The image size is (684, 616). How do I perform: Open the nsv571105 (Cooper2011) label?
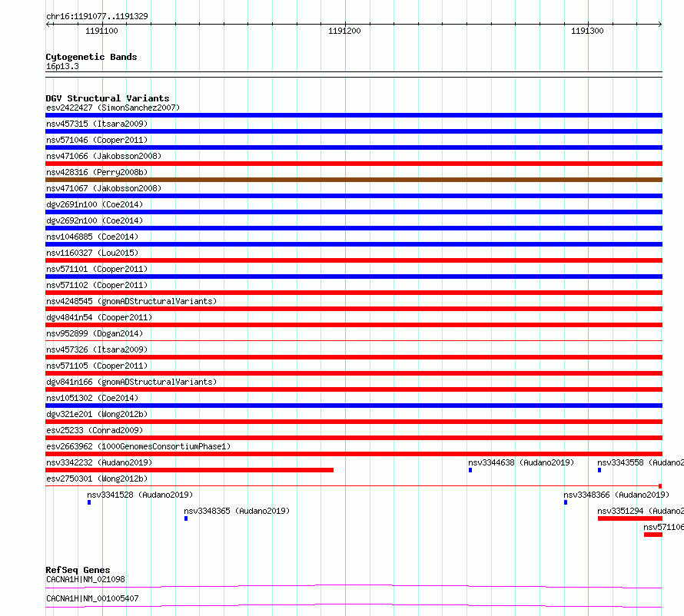[x=97, y=366]
